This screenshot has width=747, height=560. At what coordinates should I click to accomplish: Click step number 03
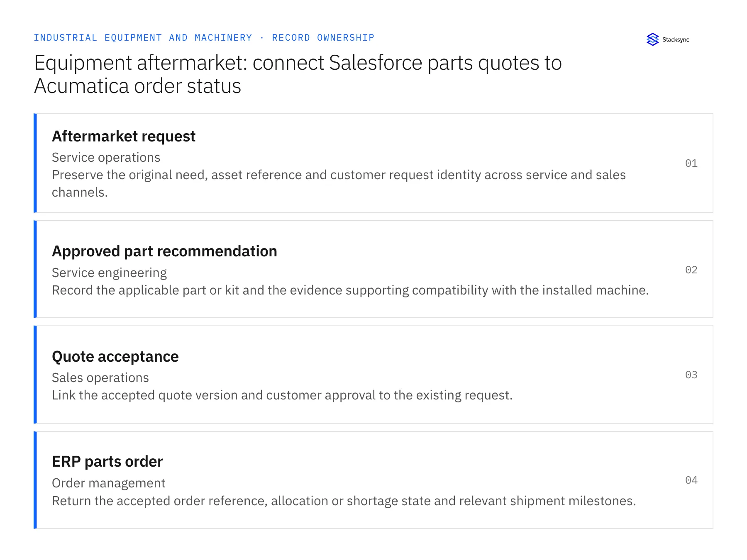pyautogui.click(x=691, y=375)
